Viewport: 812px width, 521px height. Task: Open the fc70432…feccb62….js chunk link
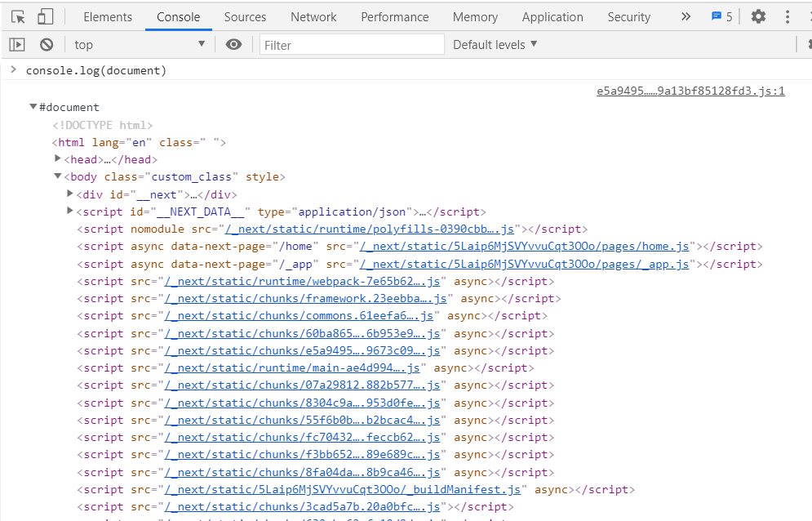tap(303, 438)
